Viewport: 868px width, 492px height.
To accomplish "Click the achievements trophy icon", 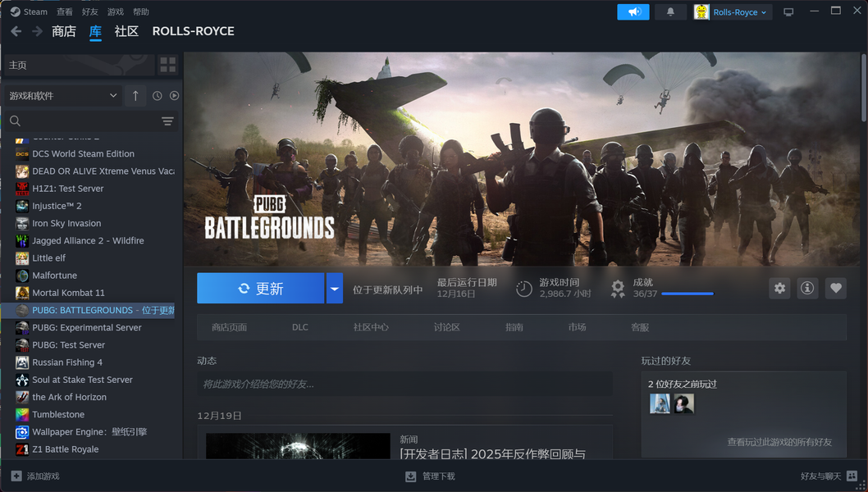I will point(618,289).
